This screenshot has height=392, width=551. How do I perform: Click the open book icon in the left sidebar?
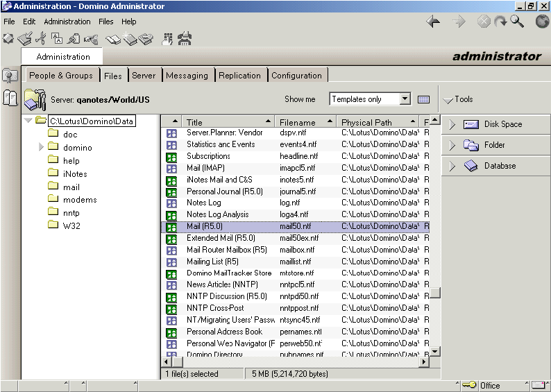pos(10,98)
